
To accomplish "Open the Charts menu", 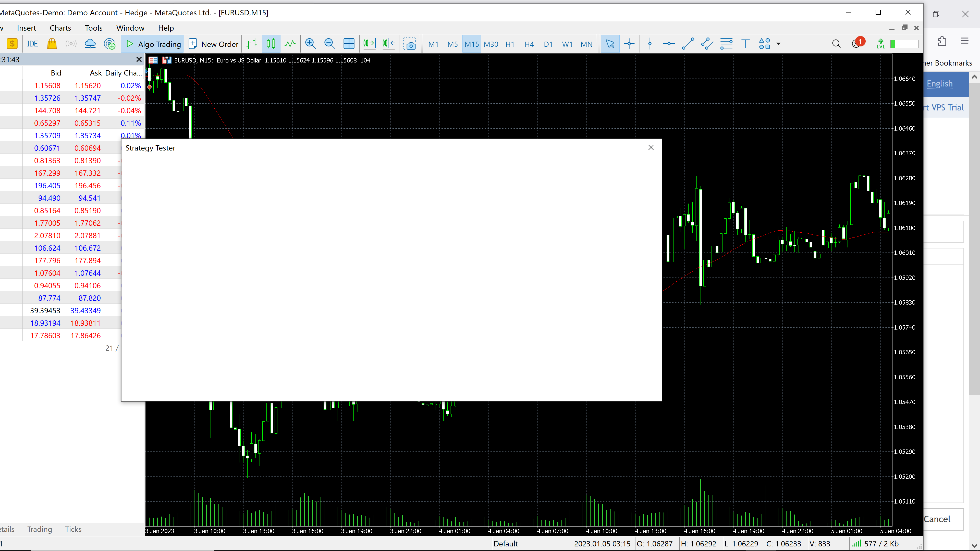I will [60, 28].
